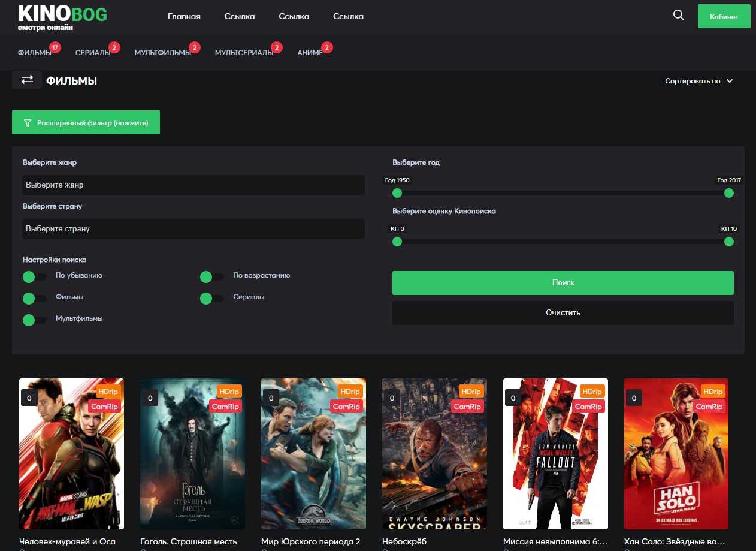Screen dimensions: 756x551
Task: Toggle the По убыванию switch
Action: (x=34, y=276)
